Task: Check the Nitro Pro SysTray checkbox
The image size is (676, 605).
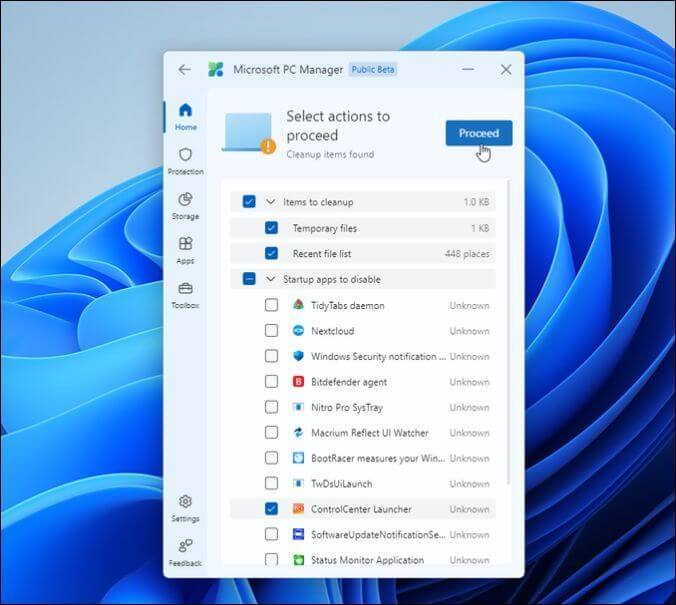Action: (x=271, y=407)
